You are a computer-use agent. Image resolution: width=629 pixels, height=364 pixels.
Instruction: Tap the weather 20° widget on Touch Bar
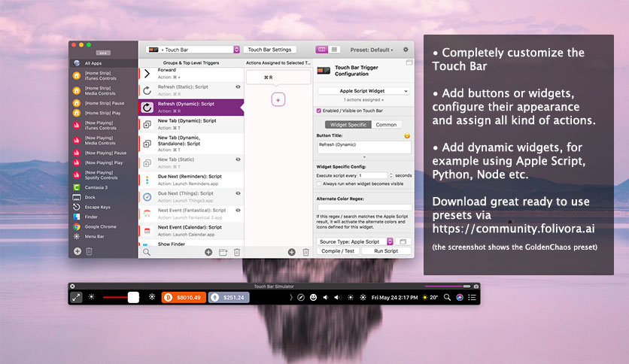point(430,298)
